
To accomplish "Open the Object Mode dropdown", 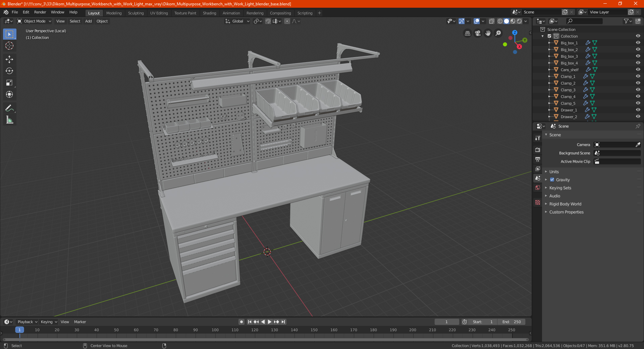I will [x=34, y=21].
